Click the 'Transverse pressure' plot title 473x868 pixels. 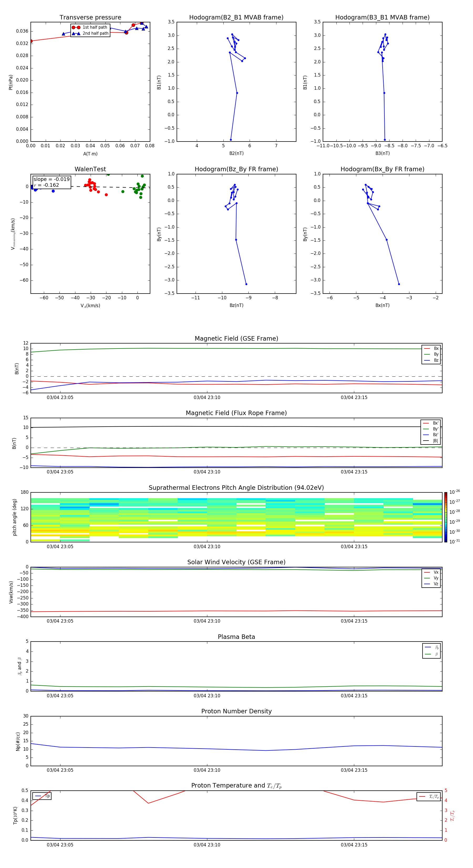(90, 18)
